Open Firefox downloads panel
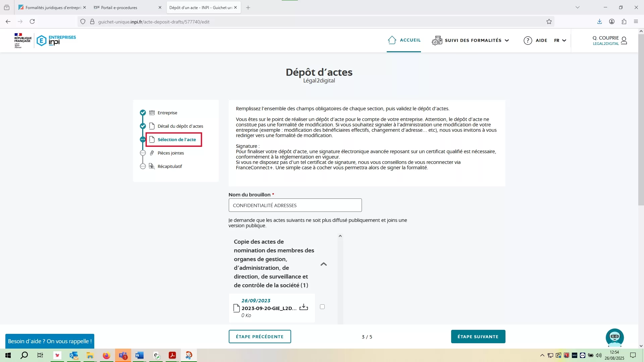644x362 pixels. tap(599, 22)
